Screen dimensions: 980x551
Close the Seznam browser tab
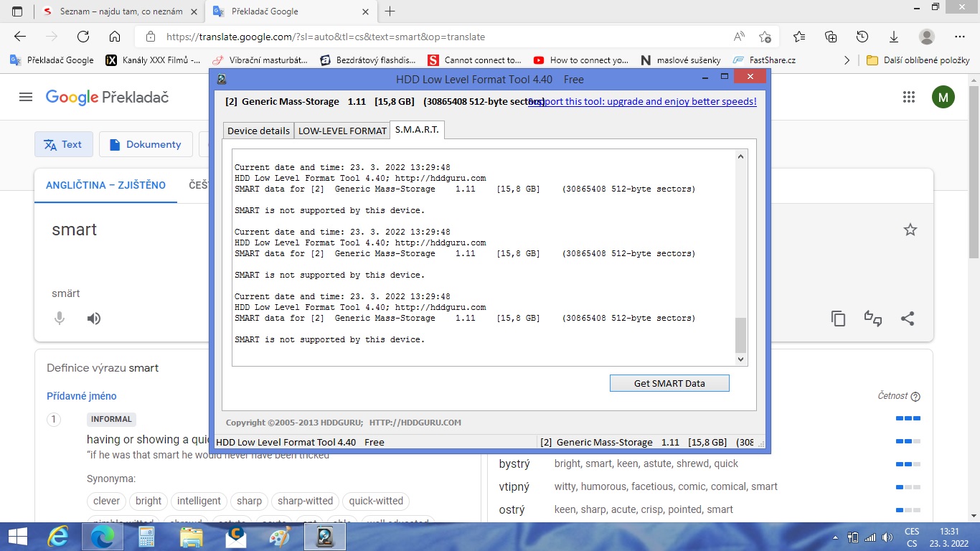pos(194,11)
